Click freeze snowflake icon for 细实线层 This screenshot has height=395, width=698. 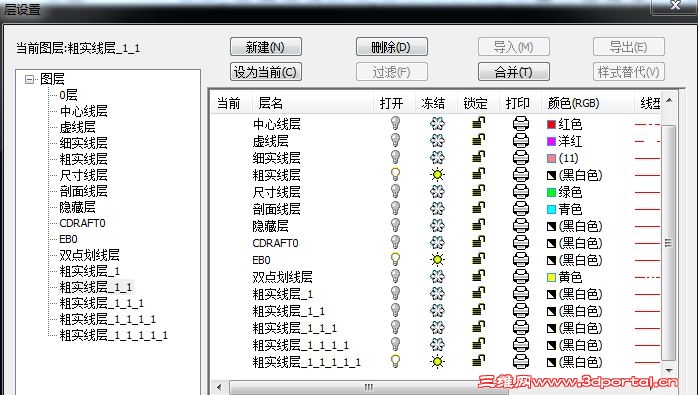pos(437,158)
